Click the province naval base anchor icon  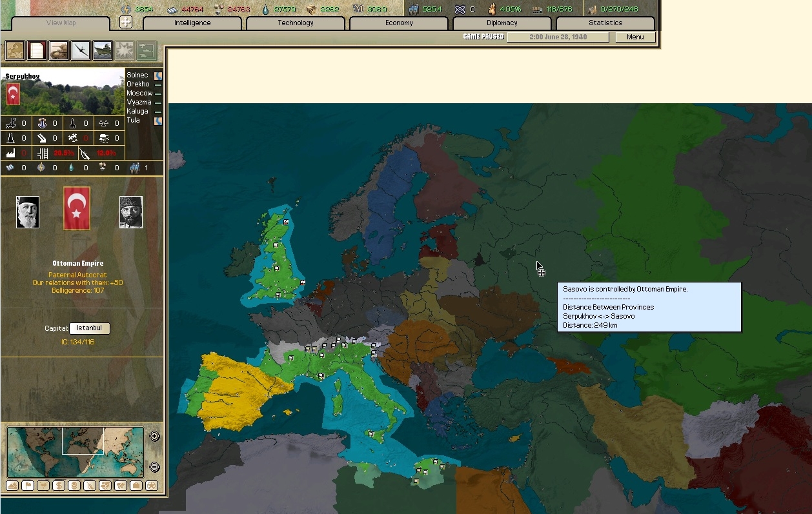coord(42,123)
